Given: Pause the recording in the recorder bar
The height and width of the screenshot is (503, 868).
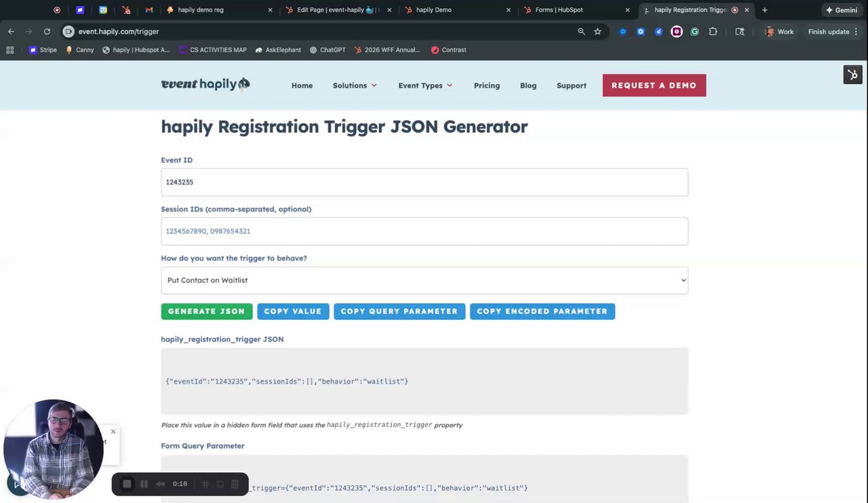Looking at the screenshot, I should [144, 484].
